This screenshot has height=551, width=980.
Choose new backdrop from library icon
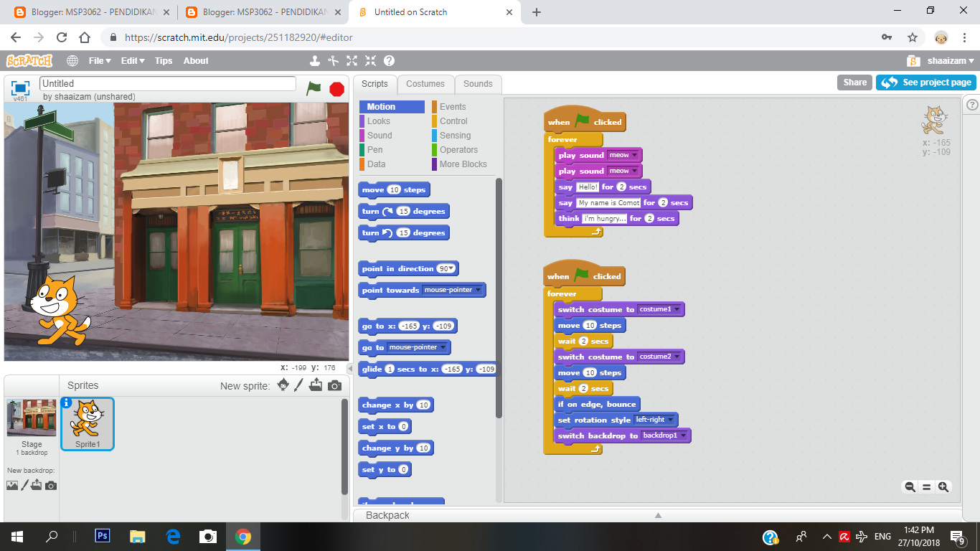tap(12, 486)
